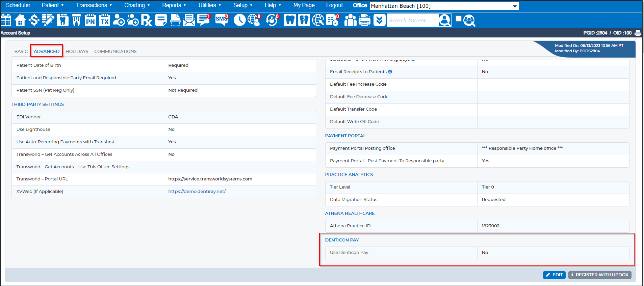Open the Scheduler calendar icon
Screen dimensions: 644x286
pos(6,20)
